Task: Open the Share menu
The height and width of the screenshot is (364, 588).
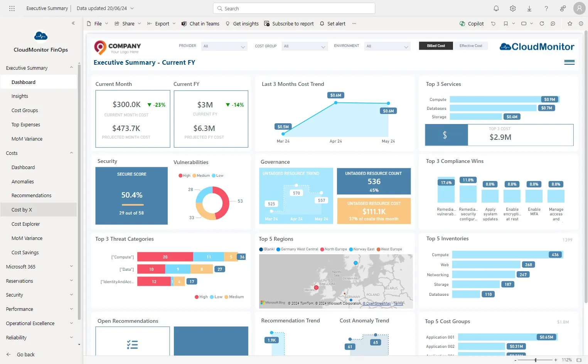Action: click(128, 23)
